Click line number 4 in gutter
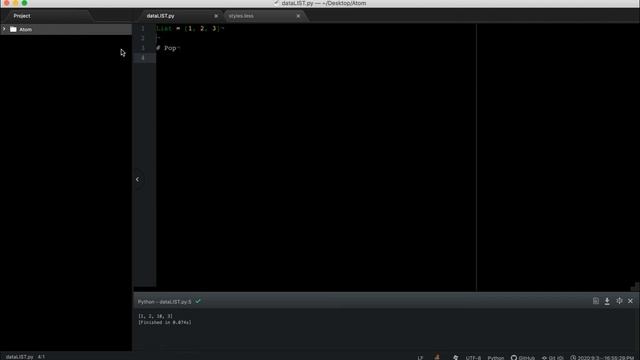The width and height of the screenshot is (640, 360). point(142,58)
